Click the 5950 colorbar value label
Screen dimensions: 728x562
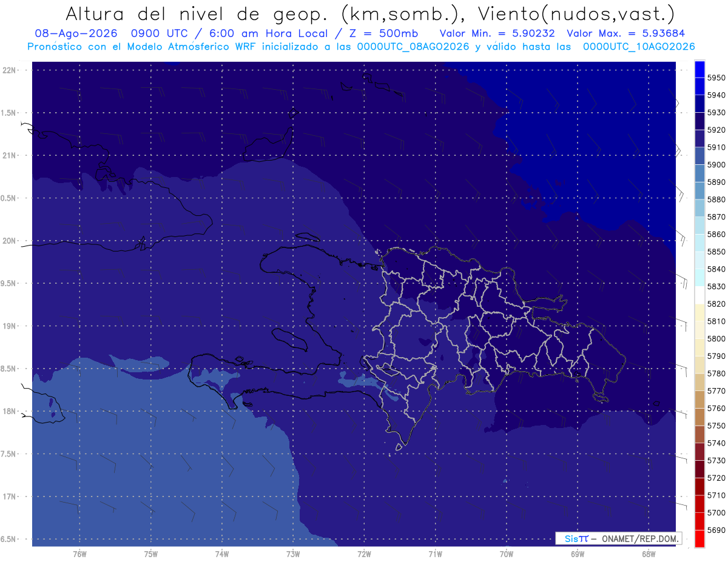(x=716, y=78)
